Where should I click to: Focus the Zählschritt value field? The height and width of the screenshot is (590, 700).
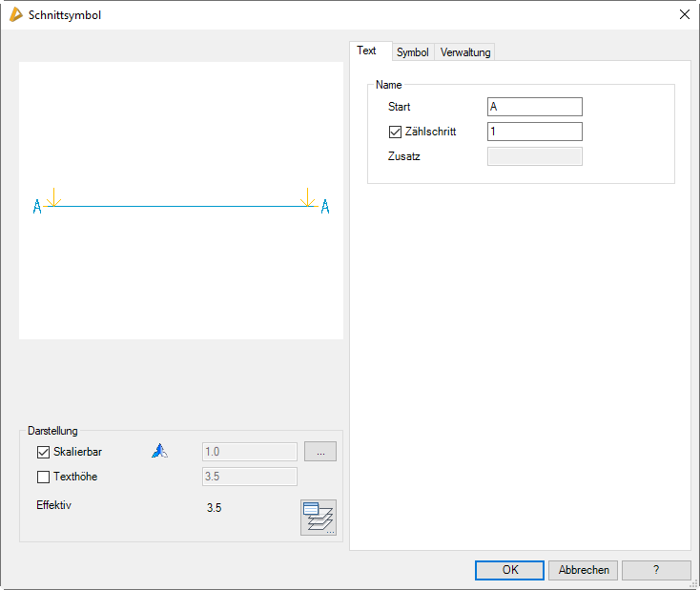click(534, 132)
